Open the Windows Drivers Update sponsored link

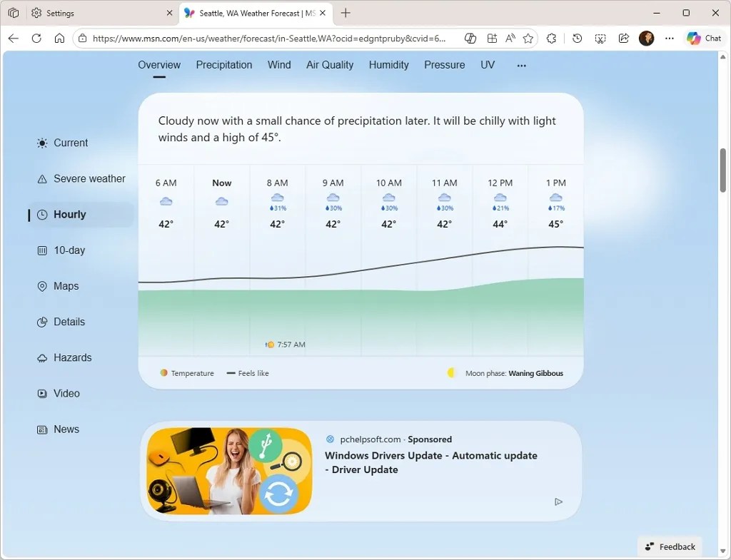click(431, 462)
